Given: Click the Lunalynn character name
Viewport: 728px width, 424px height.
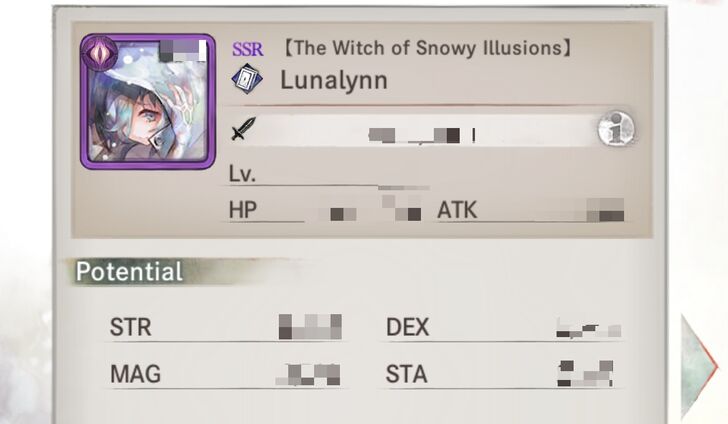Looking at the screenshot, I should 334,80.
